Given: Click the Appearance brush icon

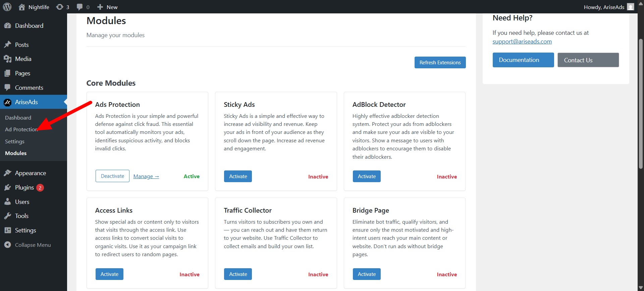Looking at the screenshot, I should pos(7,173).
